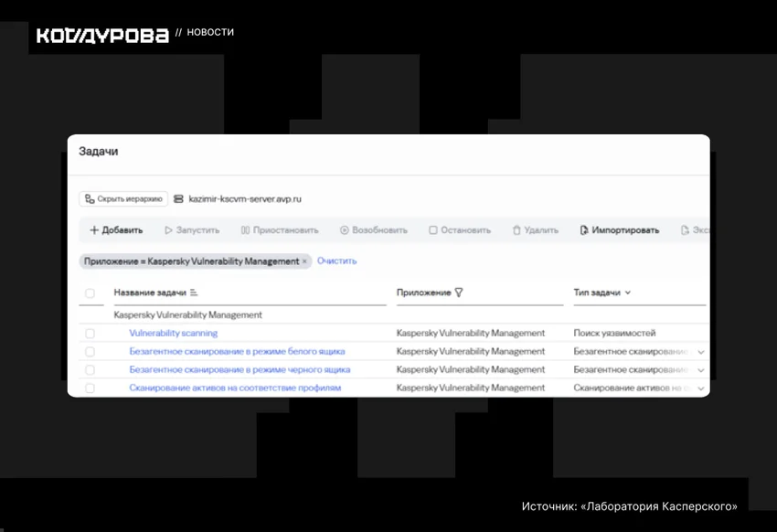Check the Сканирование активов task checkbox

[90, 388]
